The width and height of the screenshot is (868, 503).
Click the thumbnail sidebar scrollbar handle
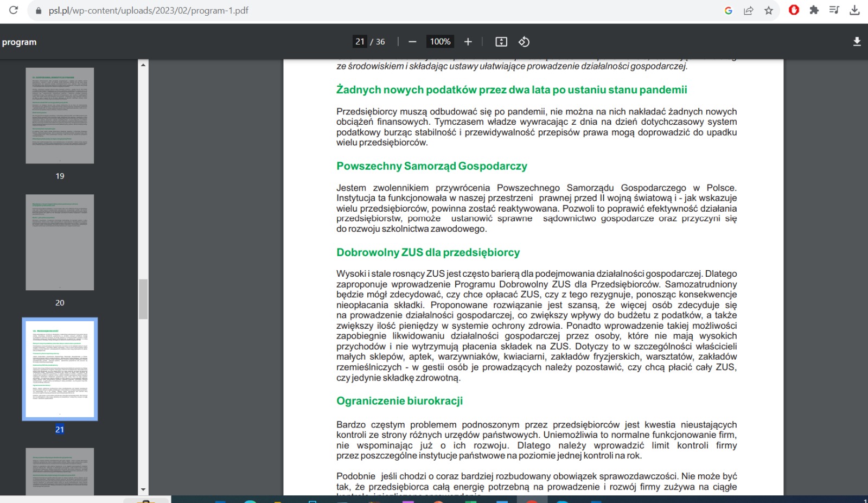click(143, 300)
